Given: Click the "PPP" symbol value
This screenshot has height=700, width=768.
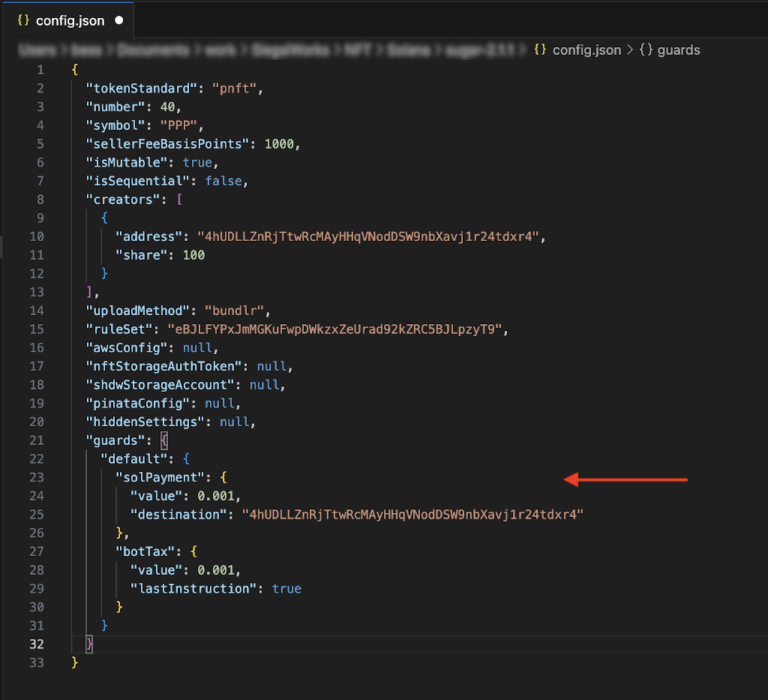Looking at the screenshot, I should tap(178, 126).
